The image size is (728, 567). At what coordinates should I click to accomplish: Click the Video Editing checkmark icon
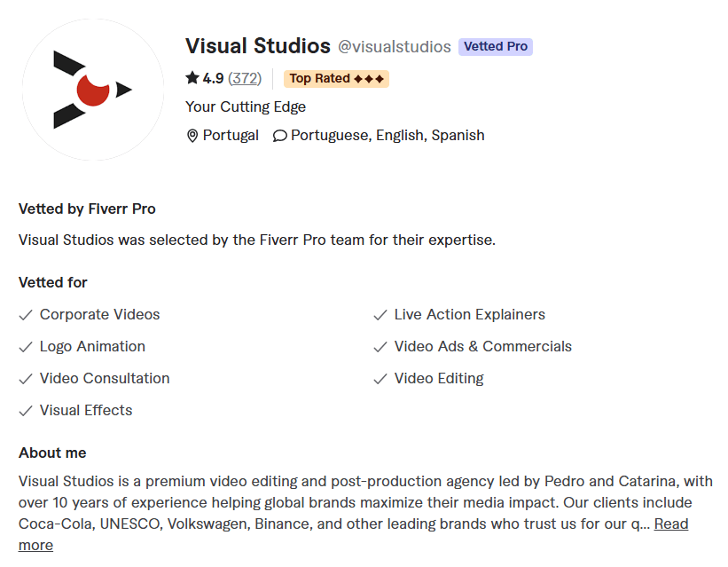click(380, 379)
